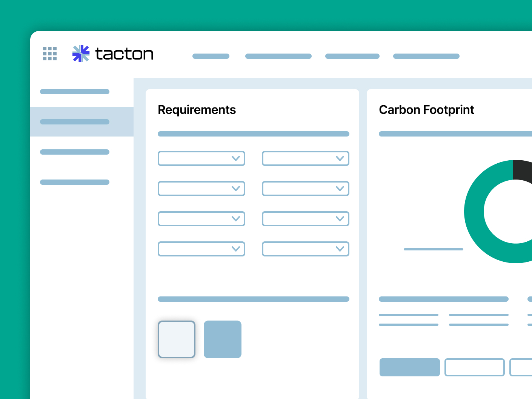Screen dimensions: 532x399
Task: Expand the first Requirements dropdown in left column
Action: 201,158
